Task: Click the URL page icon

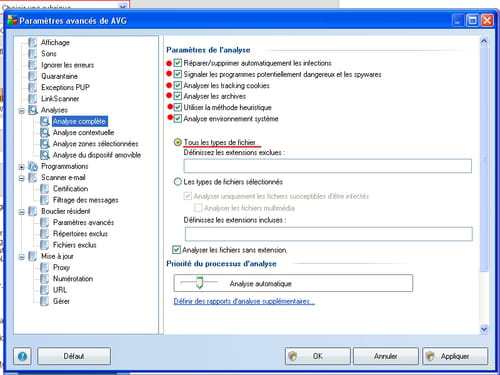Action: 44,290
